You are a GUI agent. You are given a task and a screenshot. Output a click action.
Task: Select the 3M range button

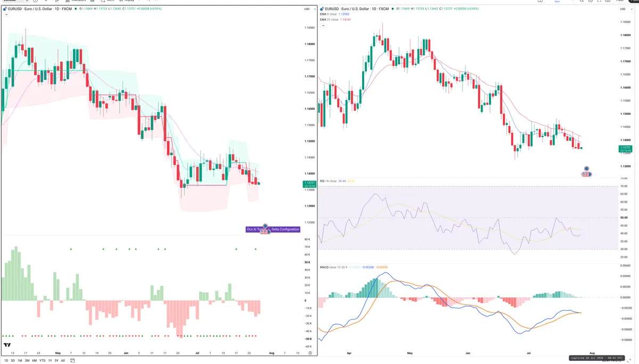point(27,360)
